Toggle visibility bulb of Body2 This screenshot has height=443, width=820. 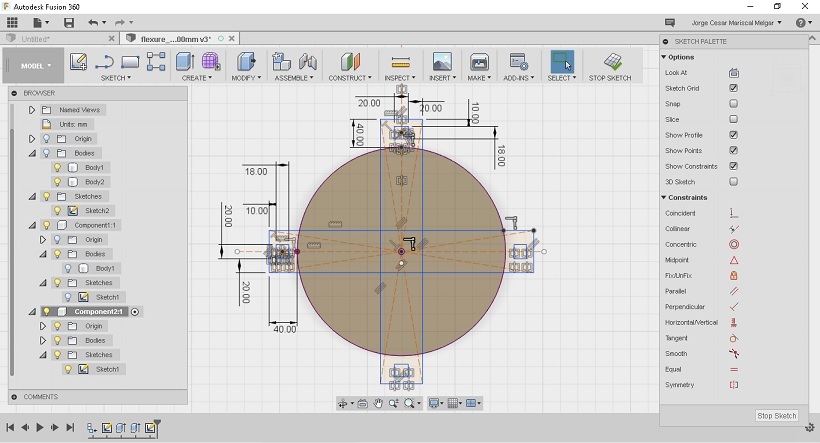tap(57, 181)
